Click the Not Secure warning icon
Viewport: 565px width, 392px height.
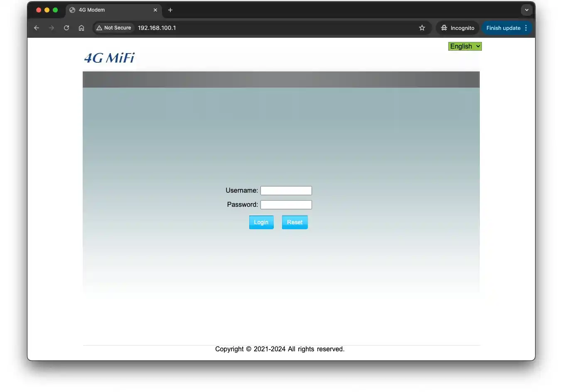click(x=100, y=28)
